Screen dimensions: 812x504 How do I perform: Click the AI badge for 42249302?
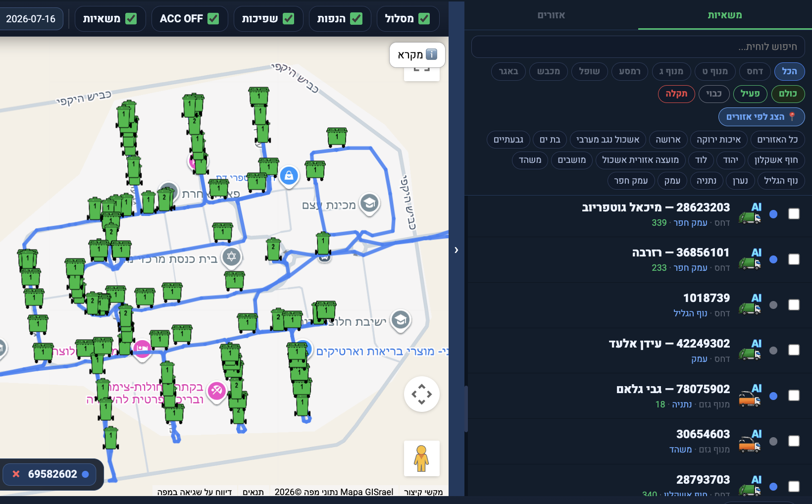[756, 343]
